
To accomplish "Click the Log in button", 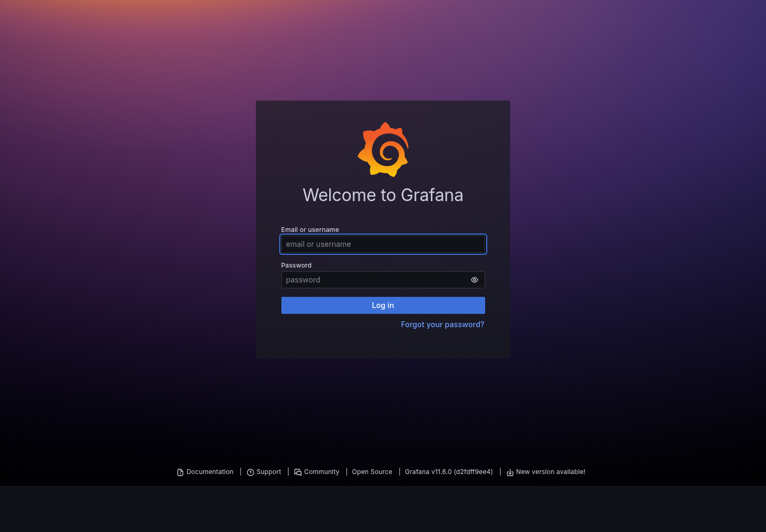I will coord(383,305).
